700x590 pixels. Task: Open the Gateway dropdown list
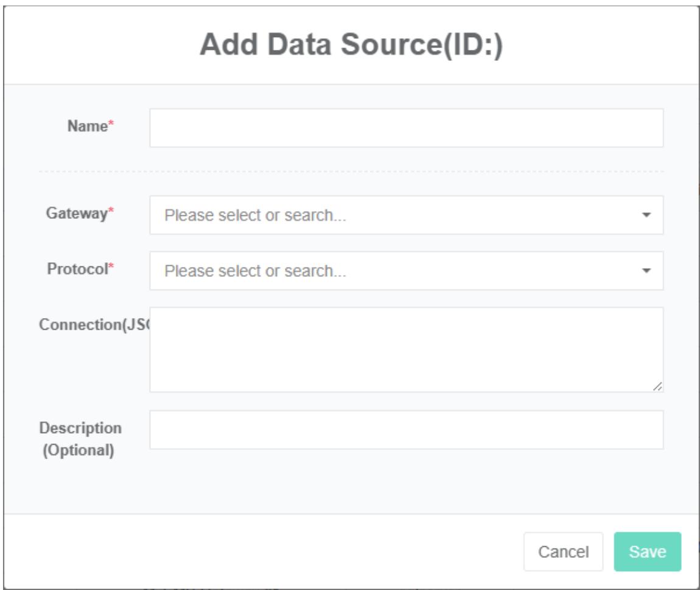(x=396, y=215)
